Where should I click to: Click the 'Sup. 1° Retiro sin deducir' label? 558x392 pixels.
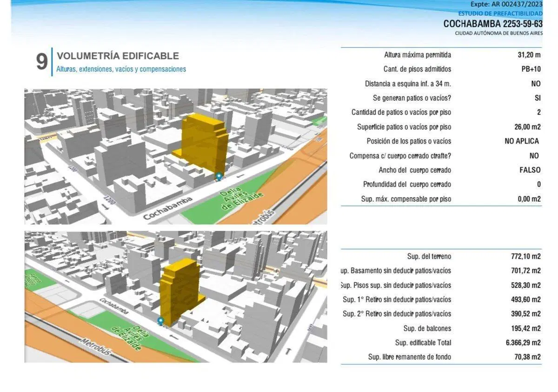click(x=378, y=300)
